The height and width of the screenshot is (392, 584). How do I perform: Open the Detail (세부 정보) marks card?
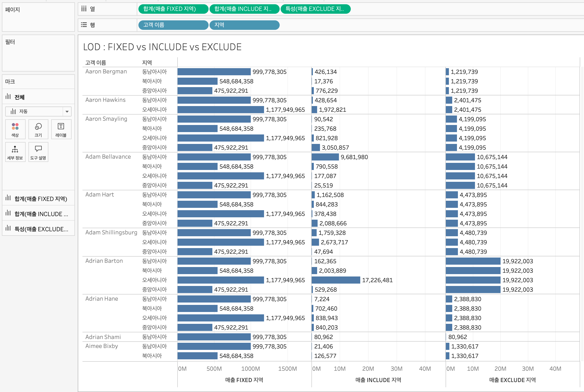coord(15,152)
